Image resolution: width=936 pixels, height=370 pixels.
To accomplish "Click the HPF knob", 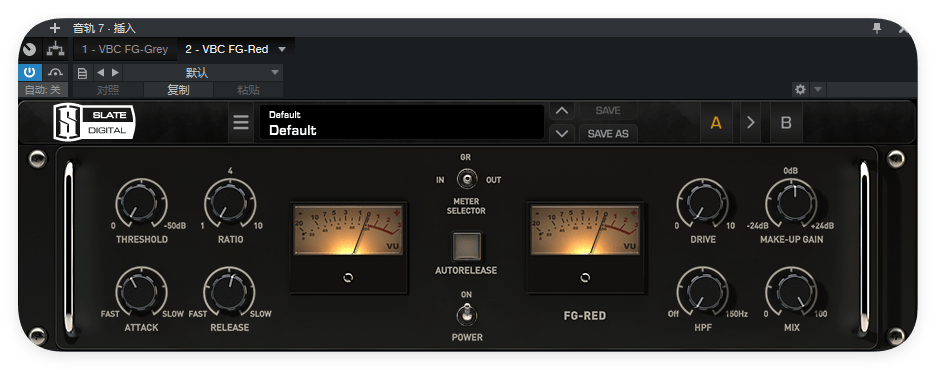I will coord(702,291).
